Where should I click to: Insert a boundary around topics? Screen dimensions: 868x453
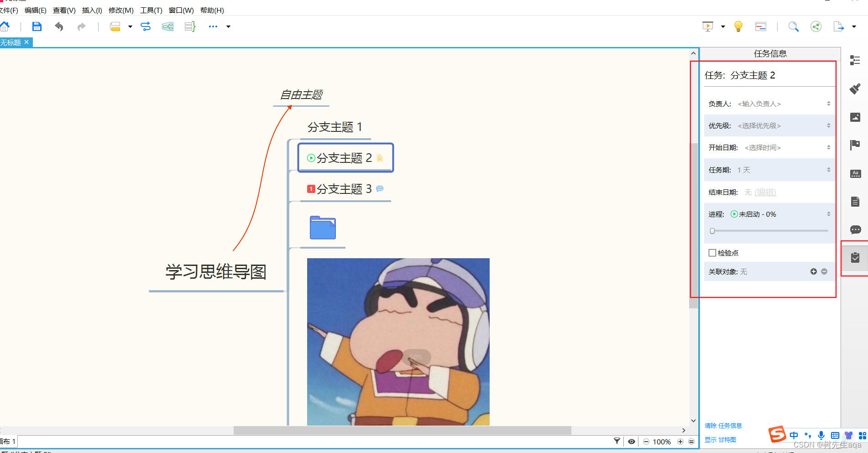coord(167,26)
